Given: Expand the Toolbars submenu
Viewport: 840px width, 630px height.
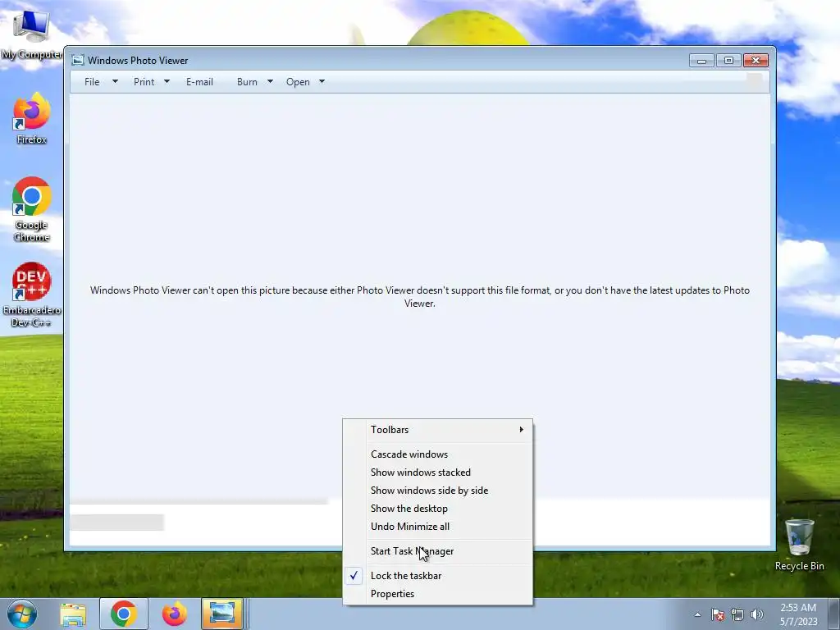Looking at the screenshot, I should click(x=438, y=430).
